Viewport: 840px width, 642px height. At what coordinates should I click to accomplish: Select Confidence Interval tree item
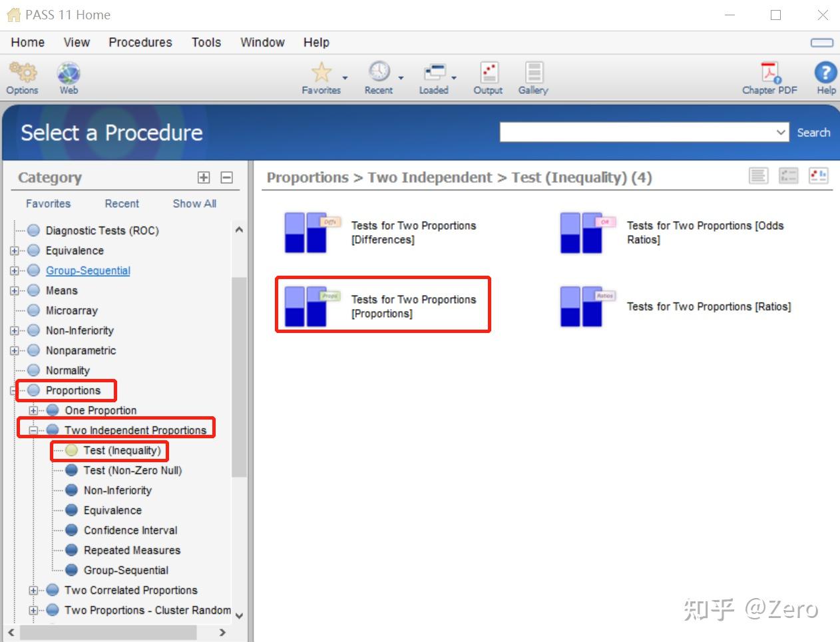pyautogui.click(x=130, y=531)
